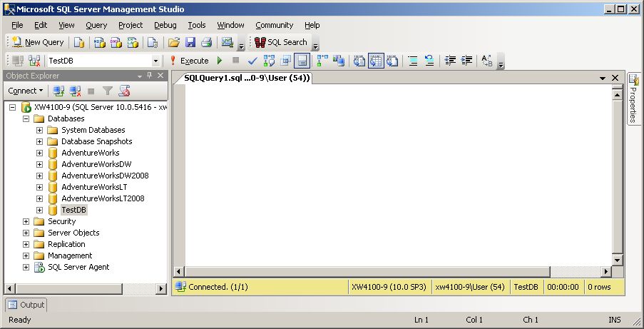Open toolbar options arrow after SQL Search
Viewport: 644px width, 329px height.
tap(315, 46)
